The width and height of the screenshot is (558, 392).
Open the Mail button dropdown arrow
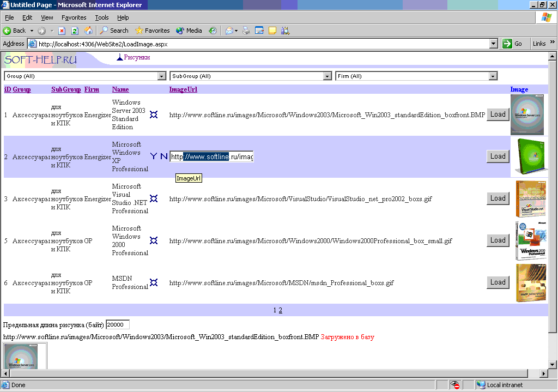(236, 31)
